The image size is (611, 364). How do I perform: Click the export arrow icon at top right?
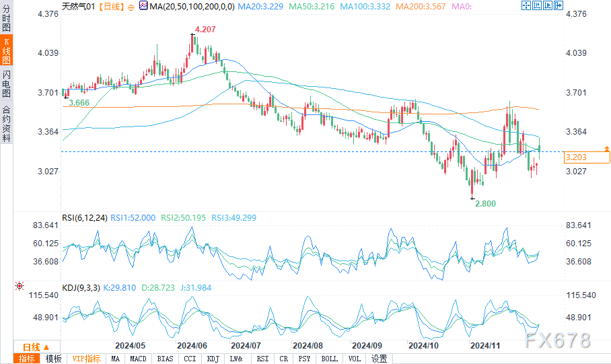[559, 5]
